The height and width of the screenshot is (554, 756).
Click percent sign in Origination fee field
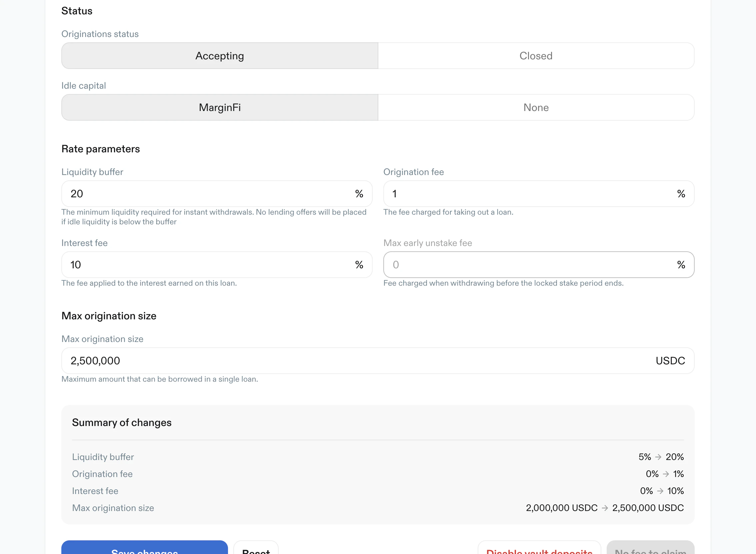click(681, 194)
